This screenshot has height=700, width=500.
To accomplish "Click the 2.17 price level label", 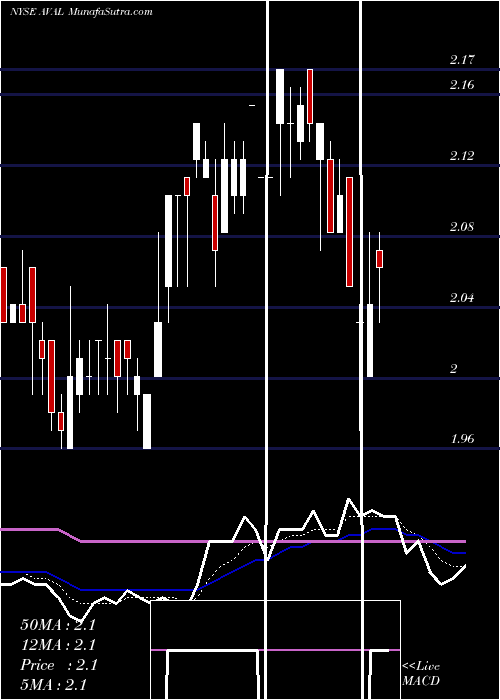I will pyautogui.click(x=462, y=60).
